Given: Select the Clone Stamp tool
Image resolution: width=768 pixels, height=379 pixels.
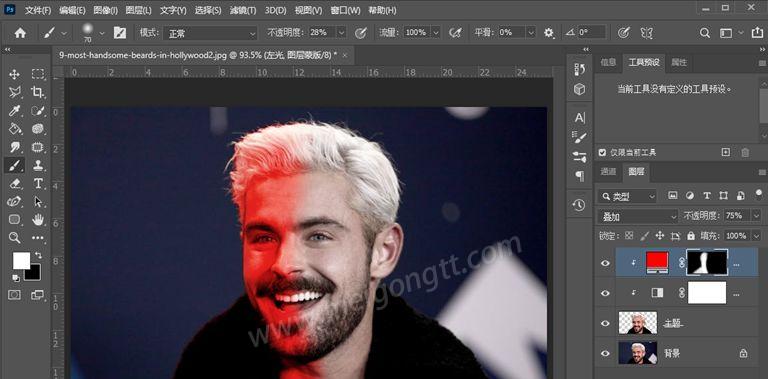Looking at the screenshot, I should point(38,165).
